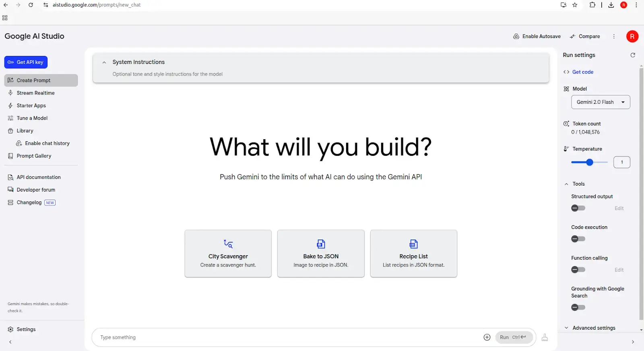
Task: Click the Get code link
Action: click(x=583, y=72)
